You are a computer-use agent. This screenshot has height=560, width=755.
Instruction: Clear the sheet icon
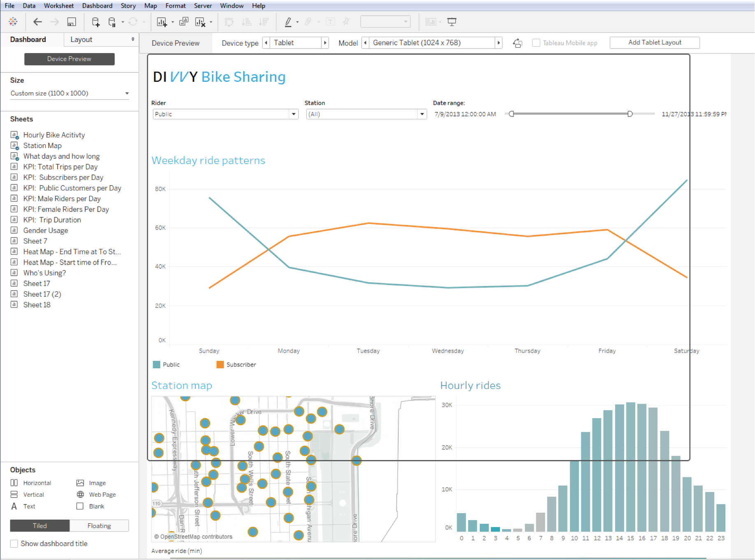click(x=200, y=22)
